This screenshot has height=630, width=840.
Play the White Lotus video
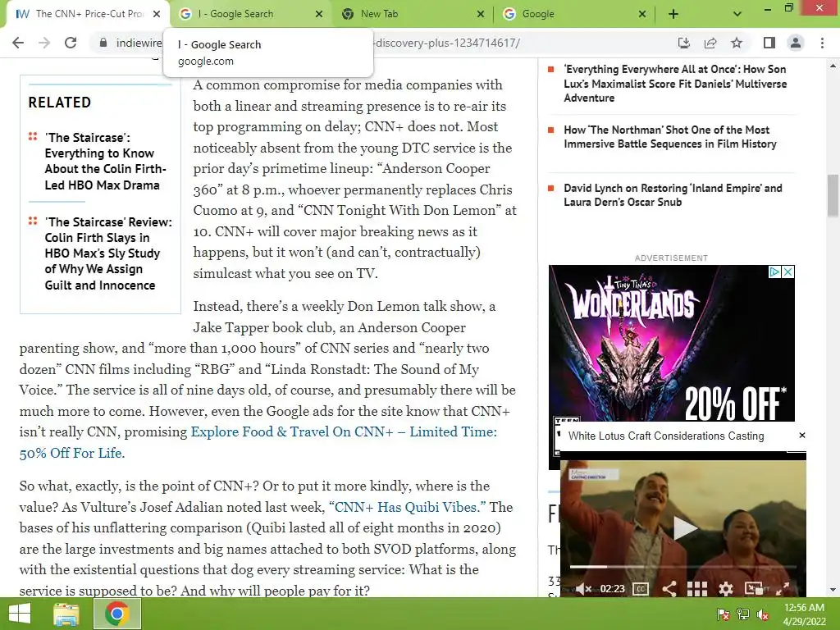pos(684,528)
